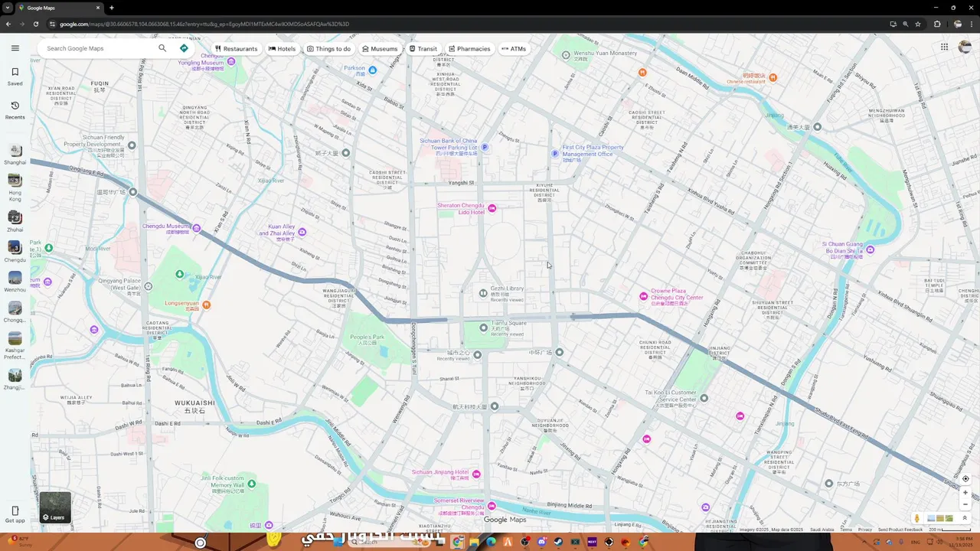Click the Jinli Folk-custom Memory Wall marker
Screen dimensions: 980x551
251,484
